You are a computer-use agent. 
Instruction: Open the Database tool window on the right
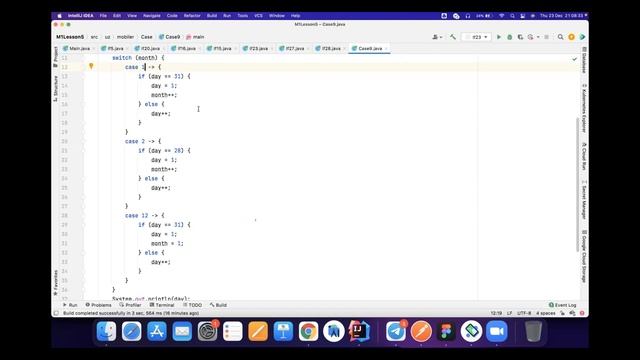coord(584,60)
